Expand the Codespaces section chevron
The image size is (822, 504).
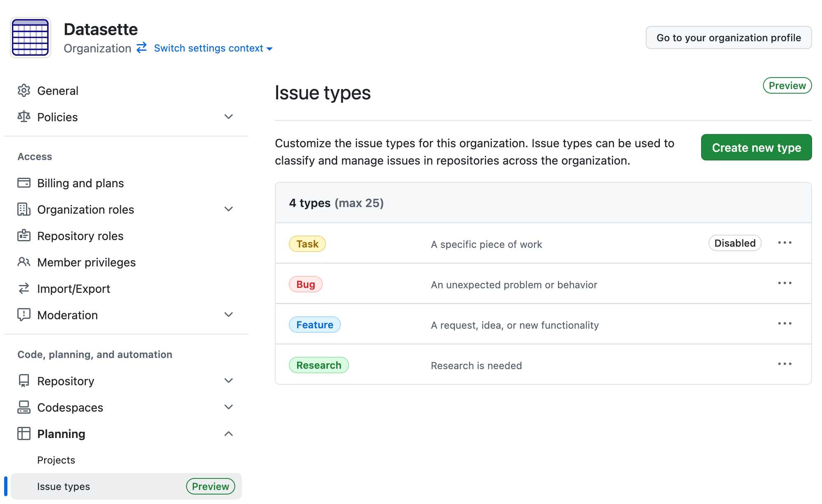(x=229, y=407)
